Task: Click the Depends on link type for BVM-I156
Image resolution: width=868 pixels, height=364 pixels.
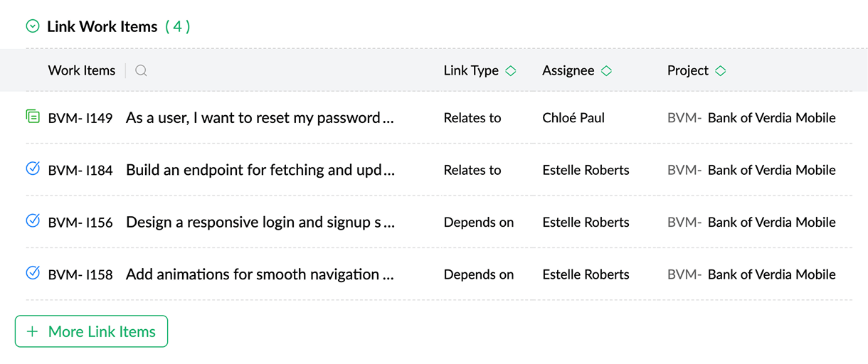Action: pos(479,222)
